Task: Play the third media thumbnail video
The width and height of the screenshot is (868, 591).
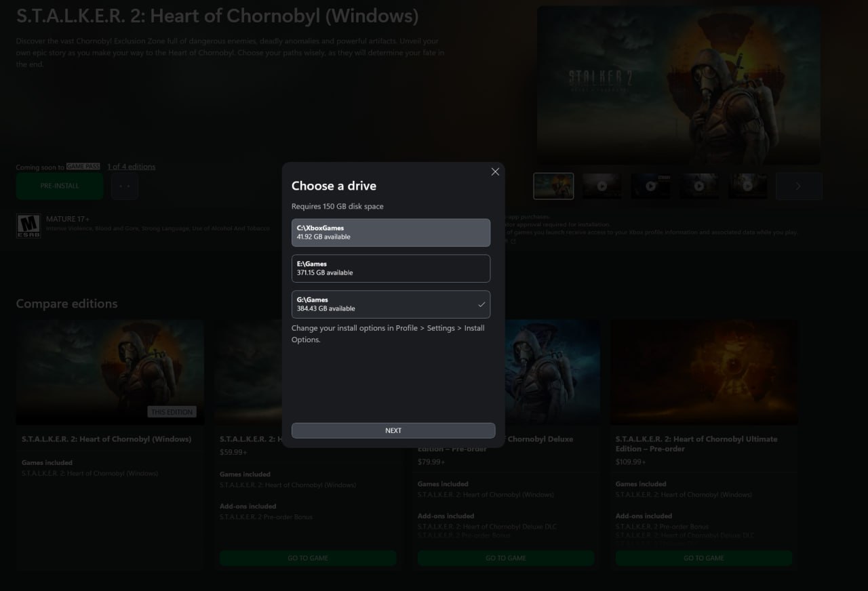Action: pos(650,186)
